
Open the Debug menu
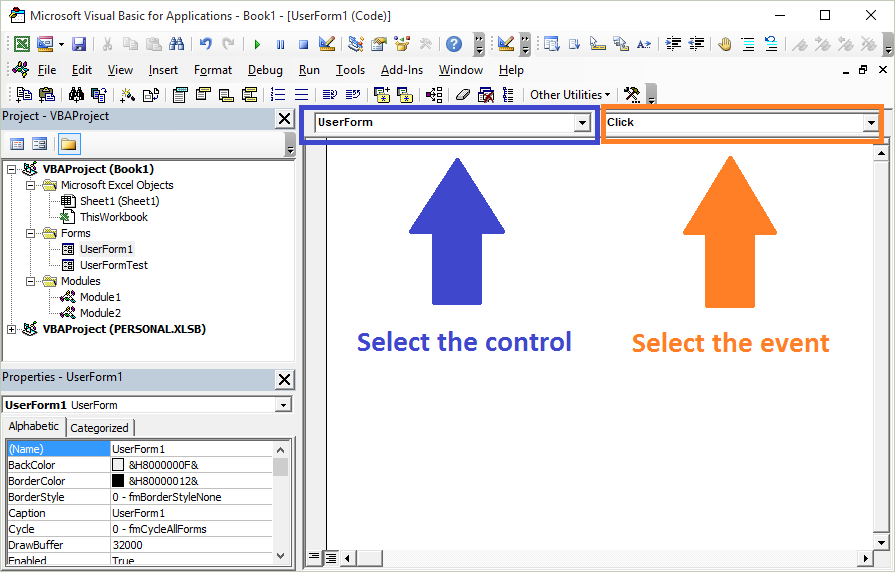point(265,70)
